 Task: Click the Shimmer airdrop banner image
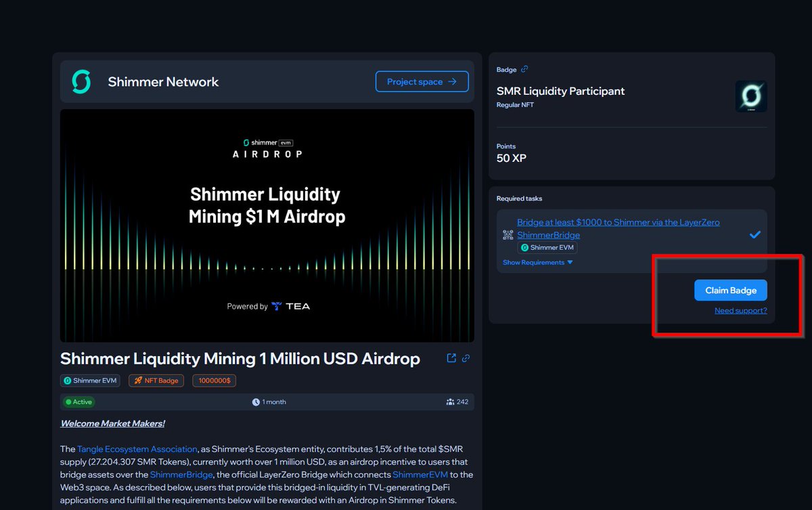pos(267,226)
